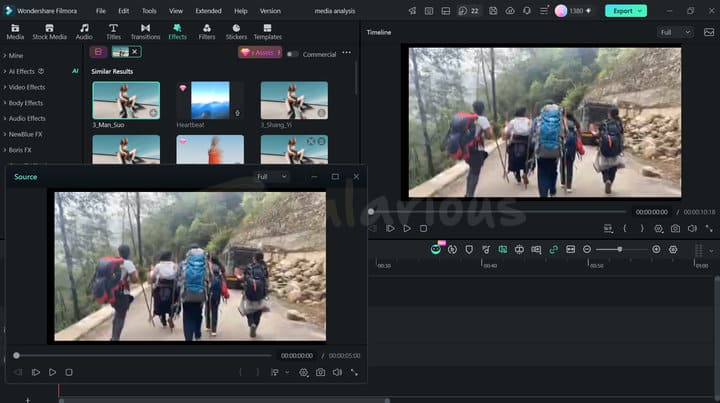The width and height of the screenshot is (720, 403).
Task: Open the Version menu
Action: pos(270,11)
